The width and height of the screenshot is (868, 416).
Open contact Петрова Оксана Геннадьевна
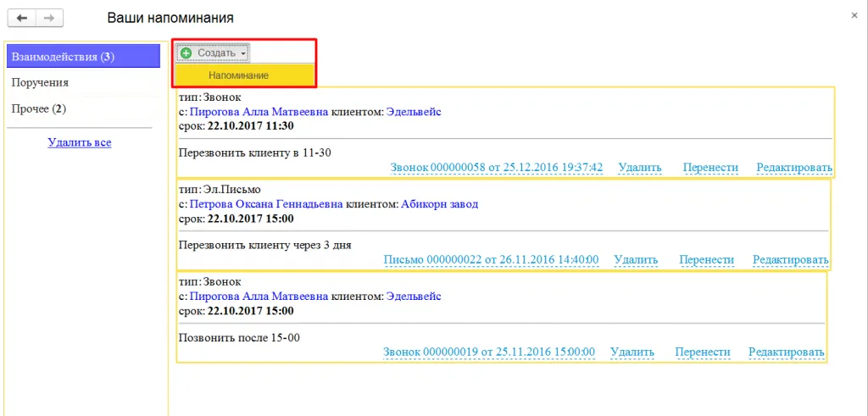point(266,204)
